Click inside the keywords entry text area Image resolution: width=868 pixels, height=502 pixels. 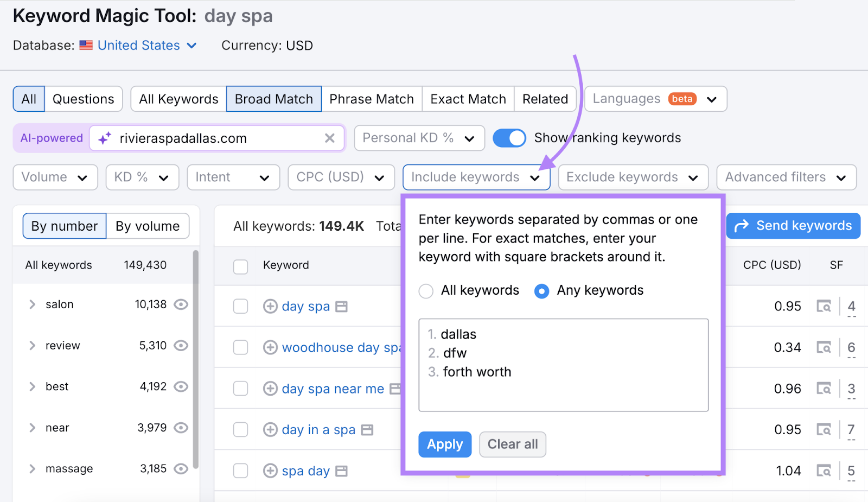click(x=563, y=365)
